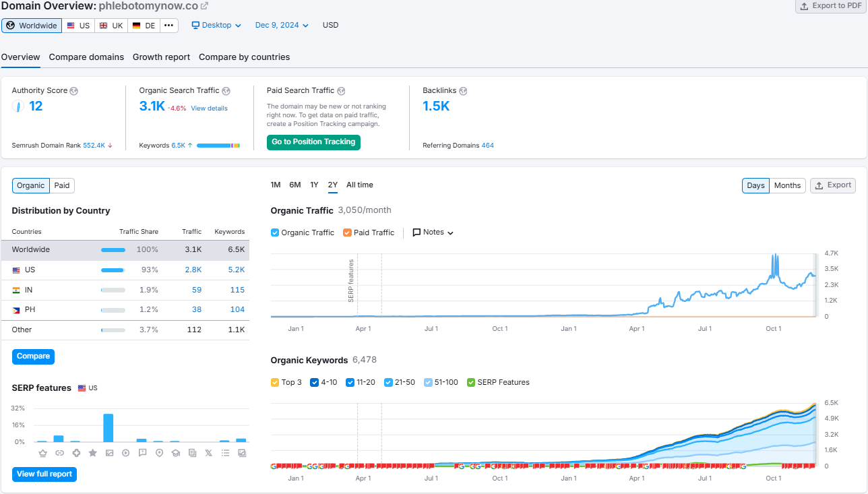Click the knowledge graduation cap SERP icon
The image size is (868, 494).
coord(176,453)
